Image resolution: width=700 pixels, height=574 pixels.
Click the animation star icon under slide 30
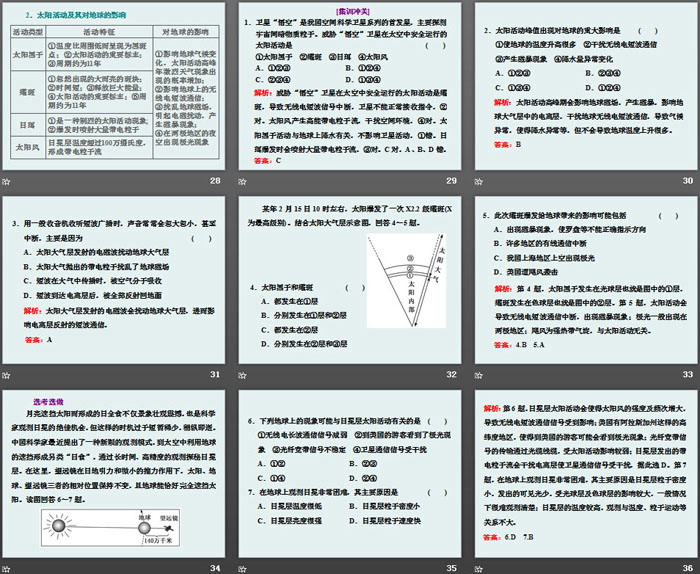tap(479, 182)
